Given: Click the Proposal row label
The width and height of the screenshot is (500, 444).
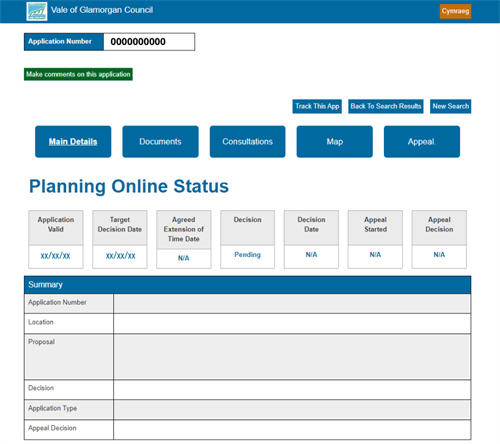Looking at the screenshot, I should (x=41, y=342).
